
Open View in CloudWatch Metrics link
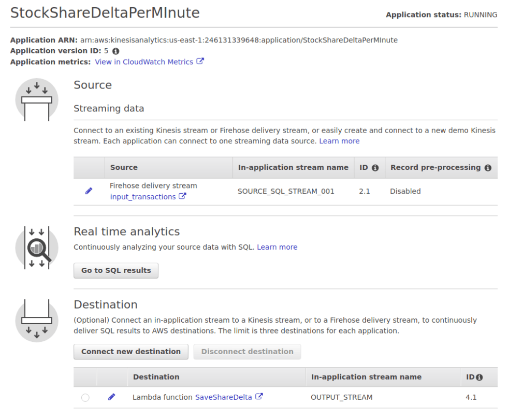144,62
